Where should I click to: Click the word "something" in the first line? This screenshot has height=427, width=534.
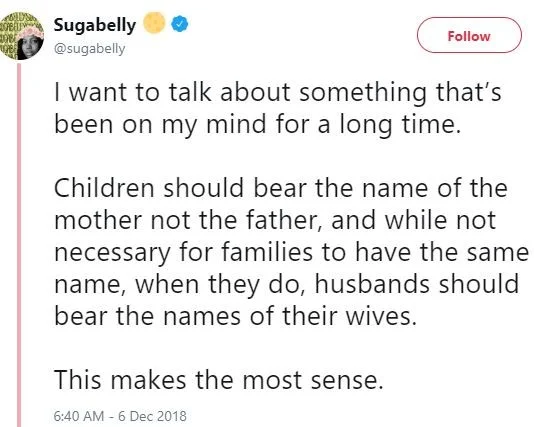click(363, 93)
